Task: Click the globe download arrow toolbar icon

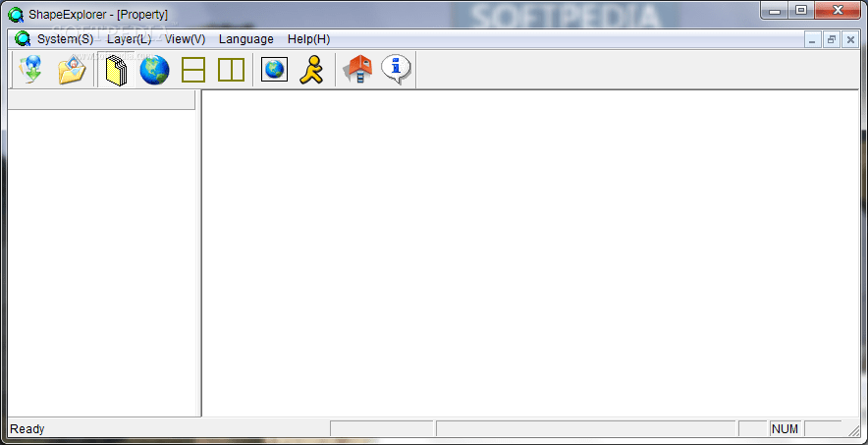Action: click(30, 70)
